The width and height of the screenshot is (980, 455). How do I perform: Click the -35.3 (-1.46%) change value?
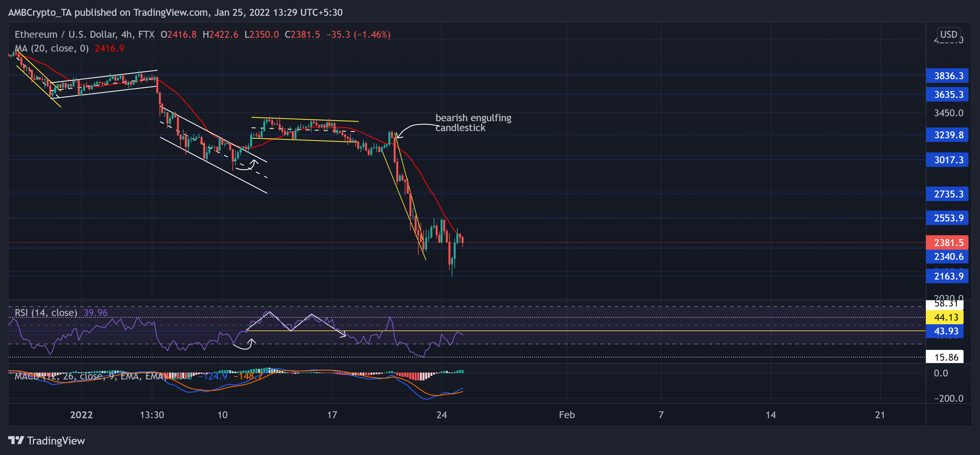click(x=359, y=34)
